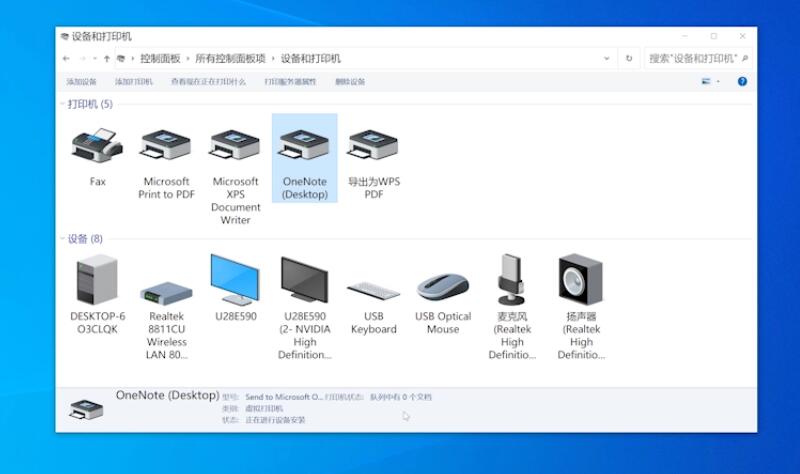Image resolution: width=800 pixels, height=474 pixels.
Task: Click 查看现在正在打印什么 toolbar command
Action: [x=208, y=82]
